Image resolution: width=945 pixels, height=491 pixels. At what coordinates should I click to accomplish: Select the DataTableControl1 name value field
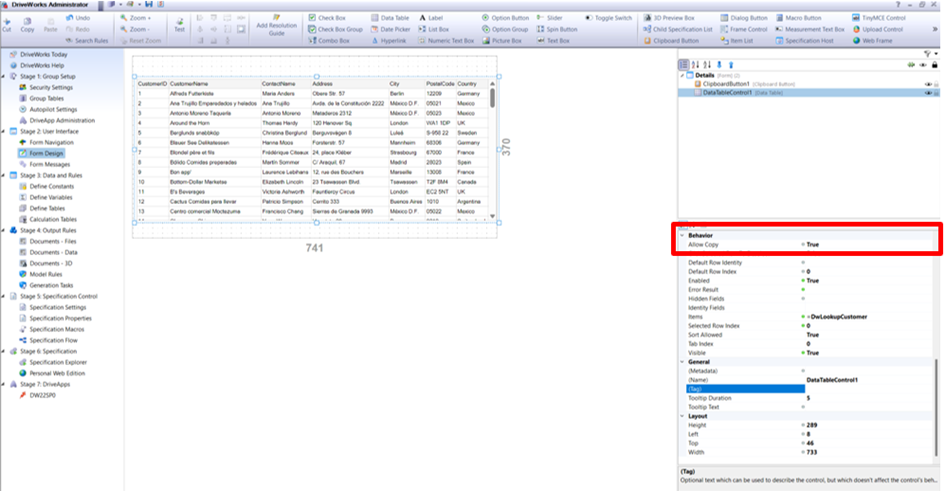tap(869, 380)
